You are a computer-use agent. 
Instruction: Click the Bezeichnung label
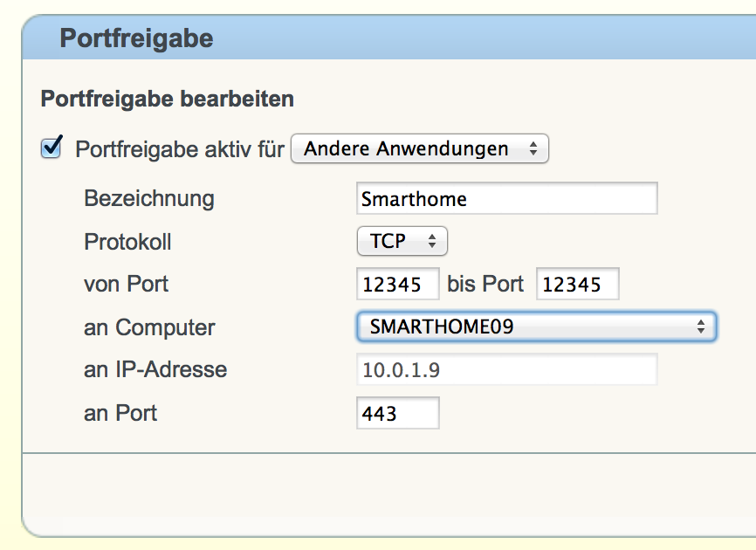click(149, 198)
